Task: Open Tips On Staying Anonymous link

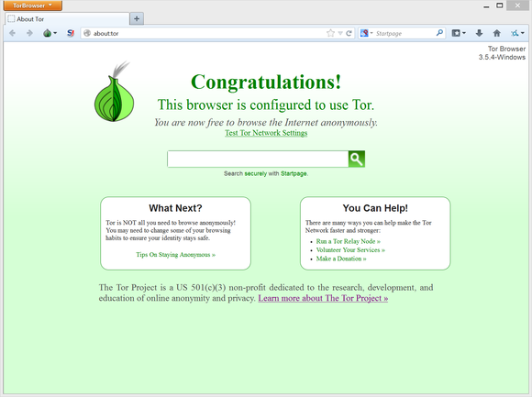Action: [x=176, y=255]
